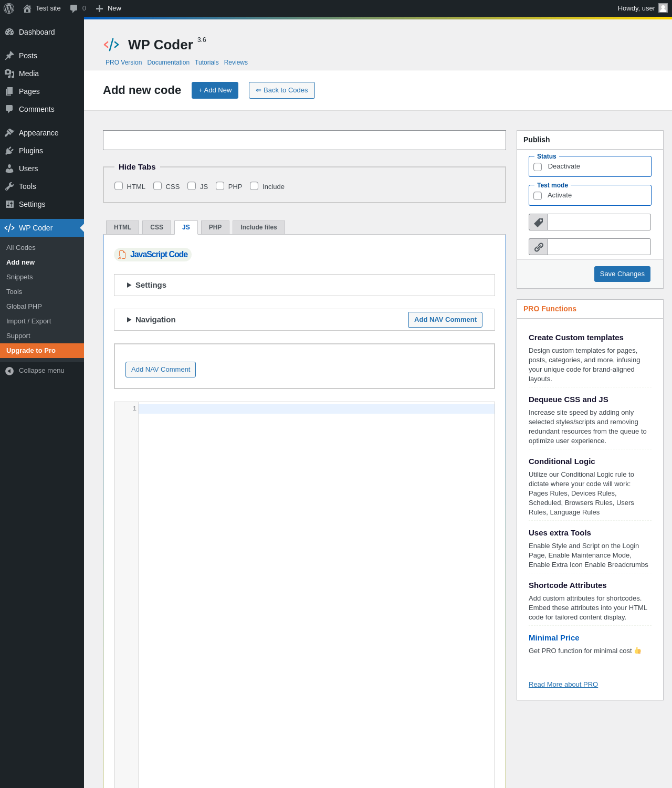Tick the HTML hide tab checkbox

coord(119,186)
